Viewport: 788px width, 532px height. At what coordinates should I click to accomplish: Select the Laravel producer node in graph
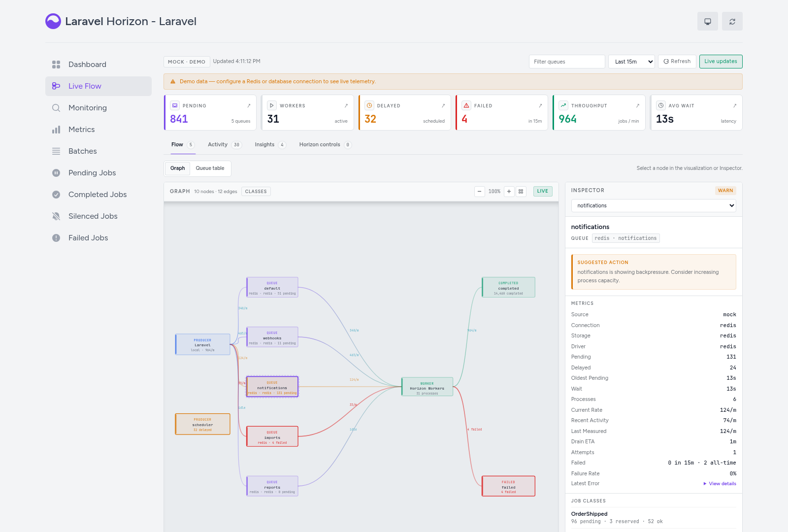pos(202,344)
